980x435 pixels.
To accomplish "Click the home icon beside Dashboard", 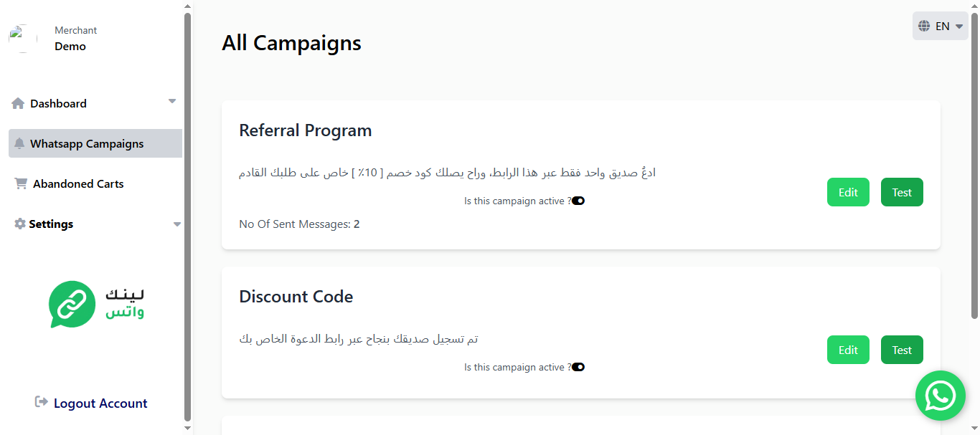I will pyautogui.click(x=18, y=103).
